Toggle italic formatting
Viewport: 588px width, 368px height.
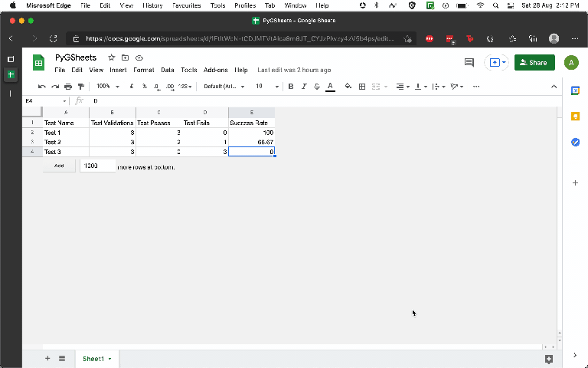(x=304, y=87)
